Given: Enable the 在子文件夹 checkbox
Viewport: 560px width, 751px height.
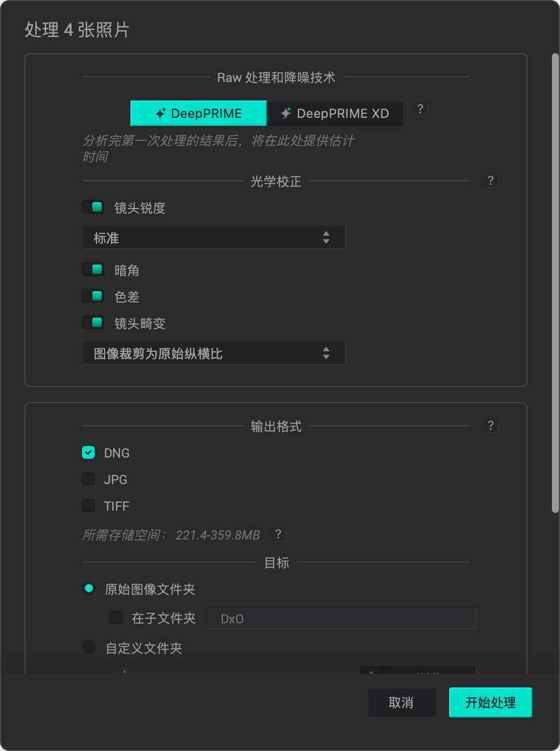Looking at the screenshot, I should click(x=116, y=618).
